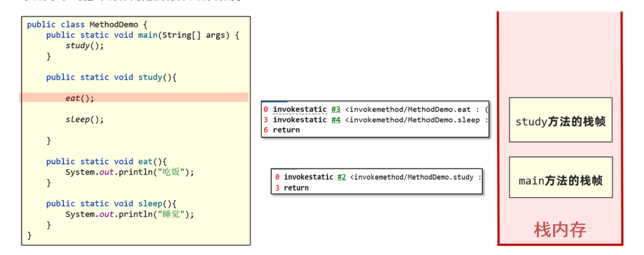644x255 pixels.
Task: Click the public static void study() declaration
Action: (111, 77)
